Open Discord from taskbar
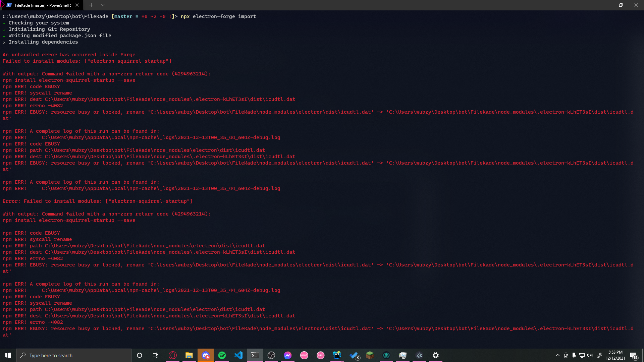The image size is (644, 362). point(206,355)
